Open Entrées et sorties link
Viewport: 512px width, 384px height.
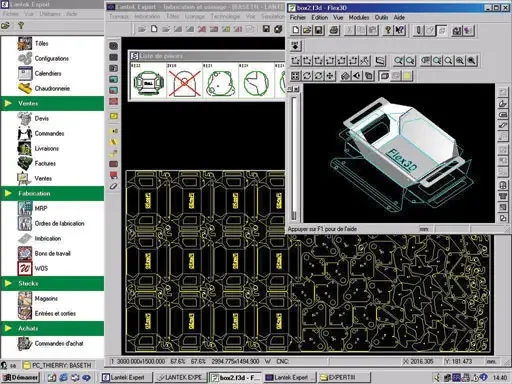[55, 313]
